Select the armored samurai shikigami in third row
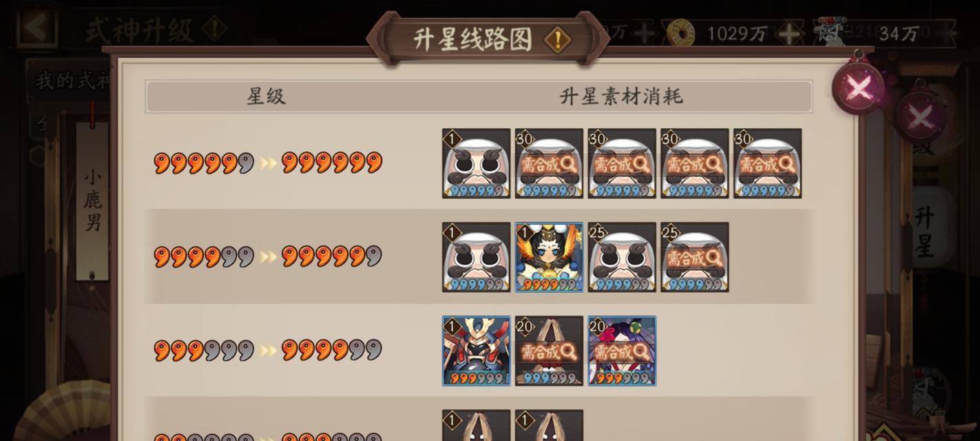Viewport: 980px width, 441px height. (477, 351)
